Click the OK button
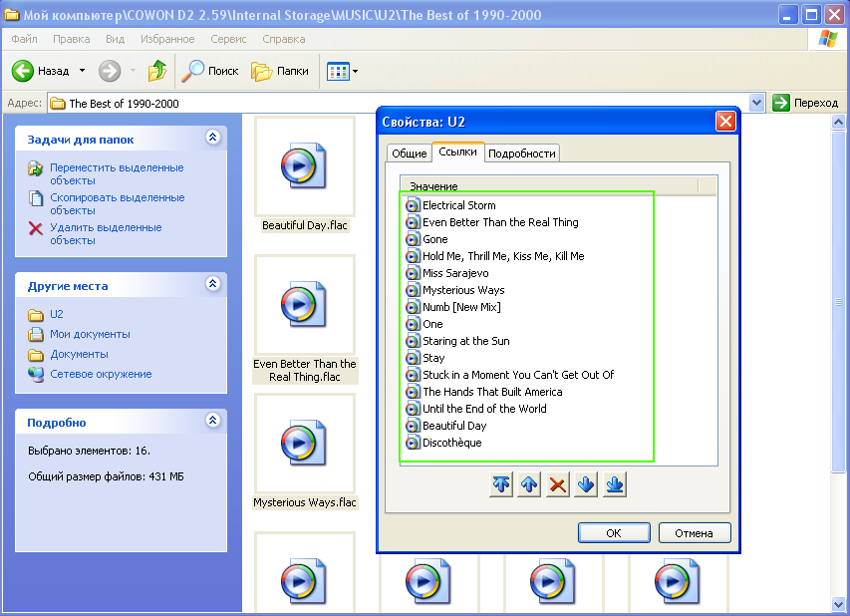 click(x=614, y=533)
